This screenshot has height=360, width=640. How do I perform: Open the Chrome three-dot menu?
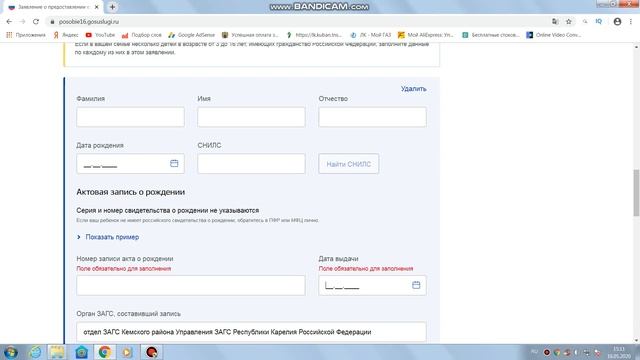point(631,22)
